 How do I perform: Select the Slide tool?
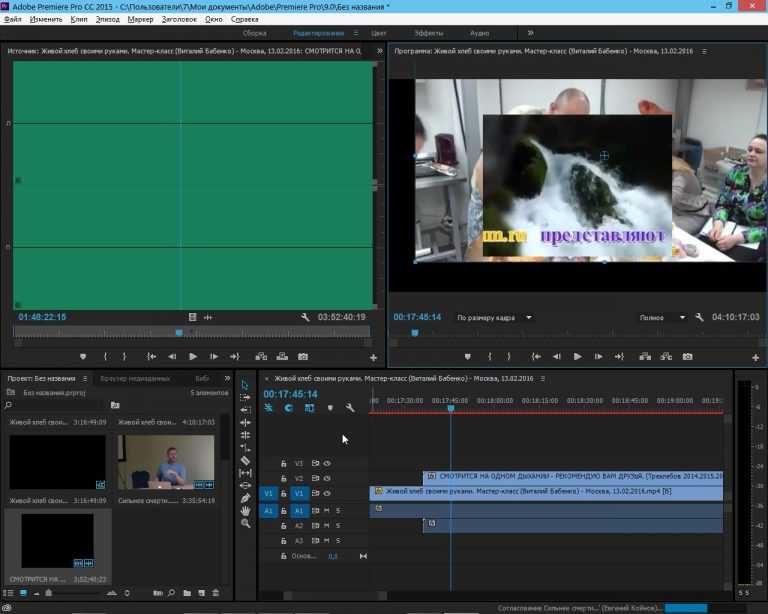[245, 486]
